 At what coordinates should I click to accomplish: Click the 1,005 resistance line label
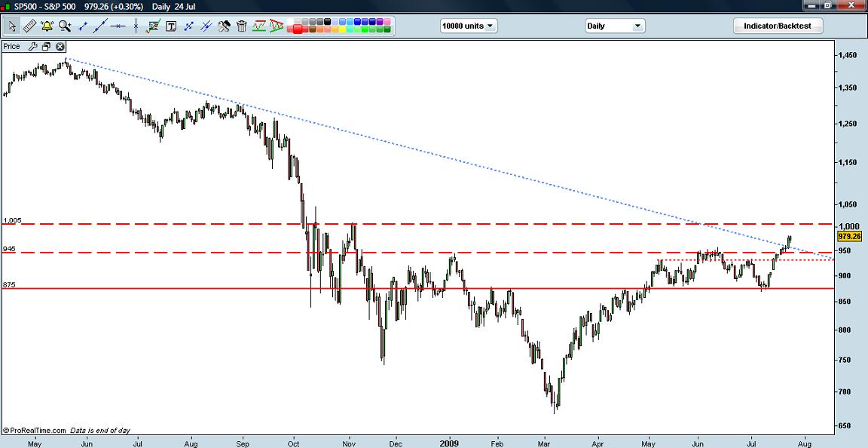point(12,220)
